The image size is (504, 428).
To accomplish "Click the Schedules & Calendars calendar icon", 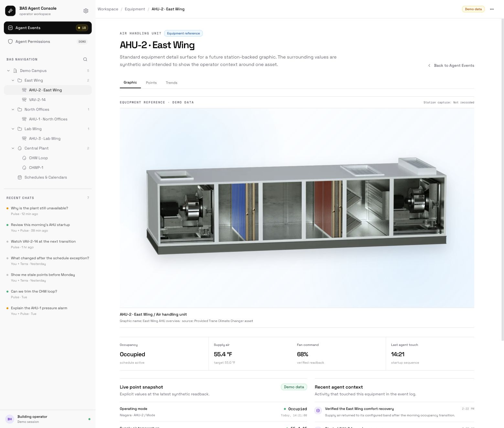I will (20, 177).
